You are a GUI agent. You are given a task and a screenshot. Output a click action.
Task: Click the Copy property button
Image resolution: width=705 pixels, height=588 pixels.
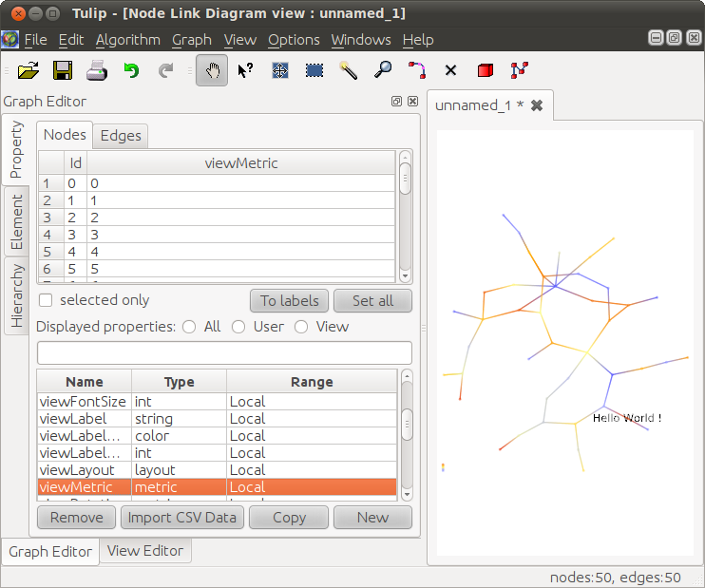pyautogui.click(x=289, y=518)
